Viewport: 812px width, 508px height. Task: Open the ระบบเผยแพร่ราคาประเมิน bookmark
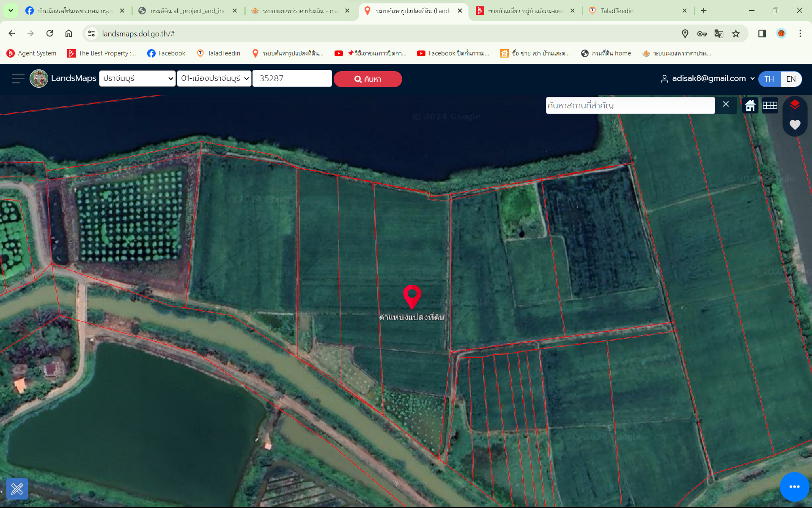coord(677,53)
